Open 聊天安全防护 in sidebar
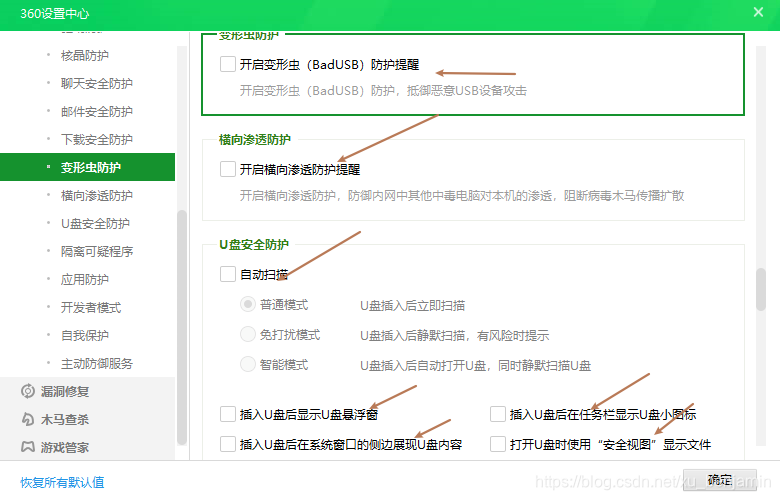 (97, 83)
